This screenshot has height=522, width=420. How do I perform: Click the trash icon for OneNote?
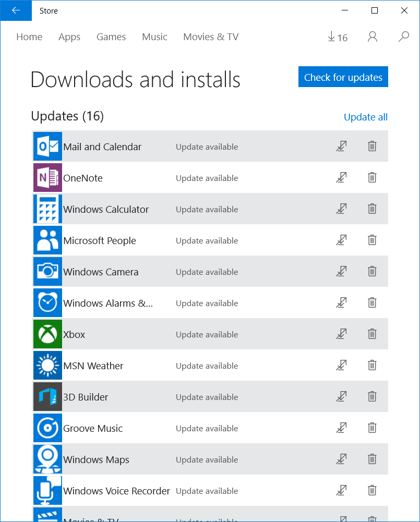click(372, 177)
